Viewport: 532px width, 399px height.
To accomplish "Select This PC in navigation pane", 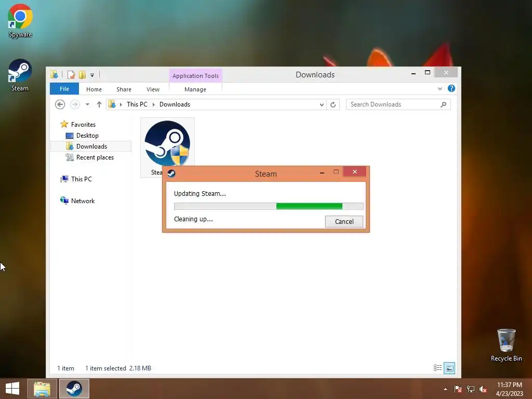I will (x=81, y=179).
